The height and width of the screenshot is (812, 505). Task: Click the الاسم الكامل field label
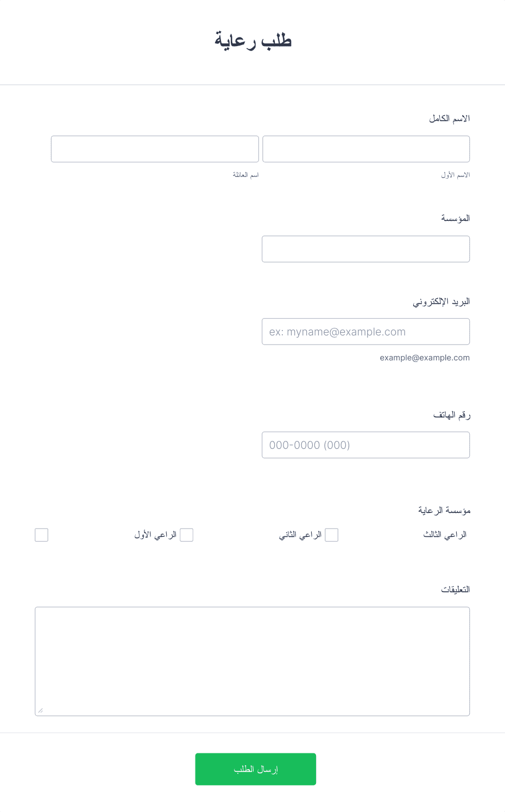[x=450, y=118]
